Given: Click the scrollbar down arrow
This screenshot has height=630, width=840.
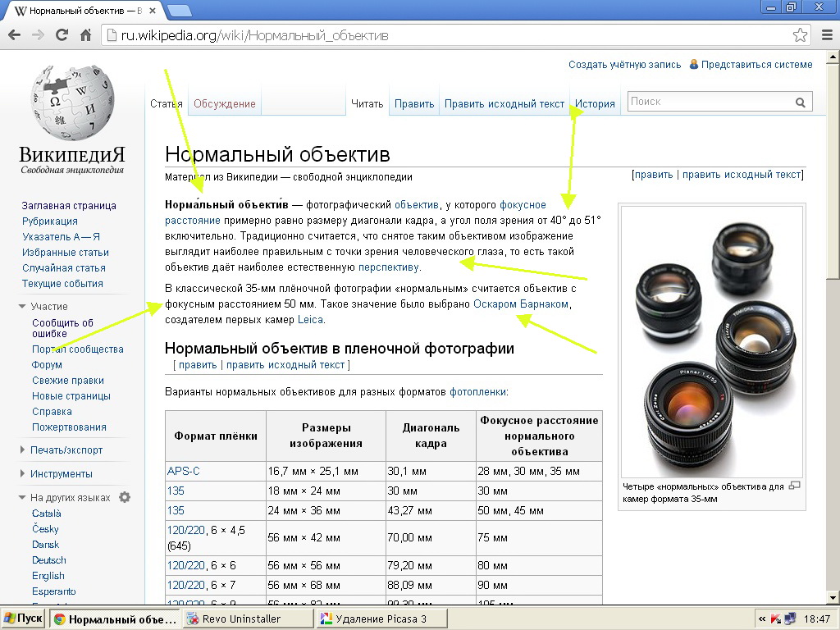Looking at the screenshot, I should 833,597.
